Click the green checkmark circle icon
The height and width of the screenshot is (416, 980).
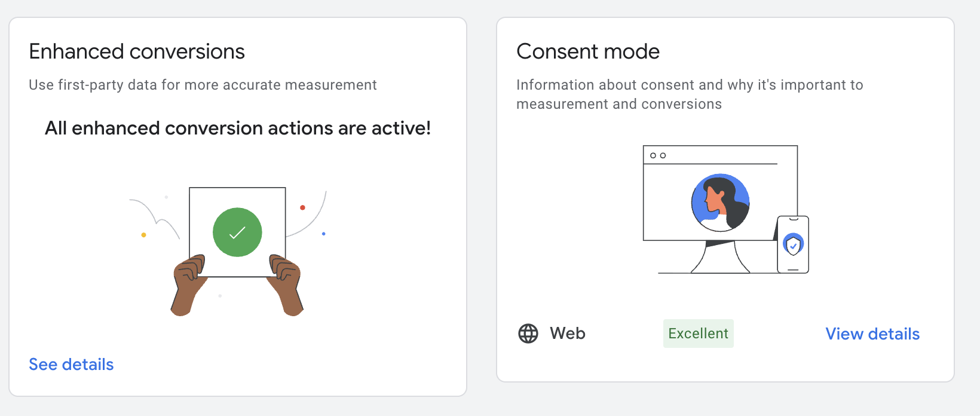coord(237,233)
